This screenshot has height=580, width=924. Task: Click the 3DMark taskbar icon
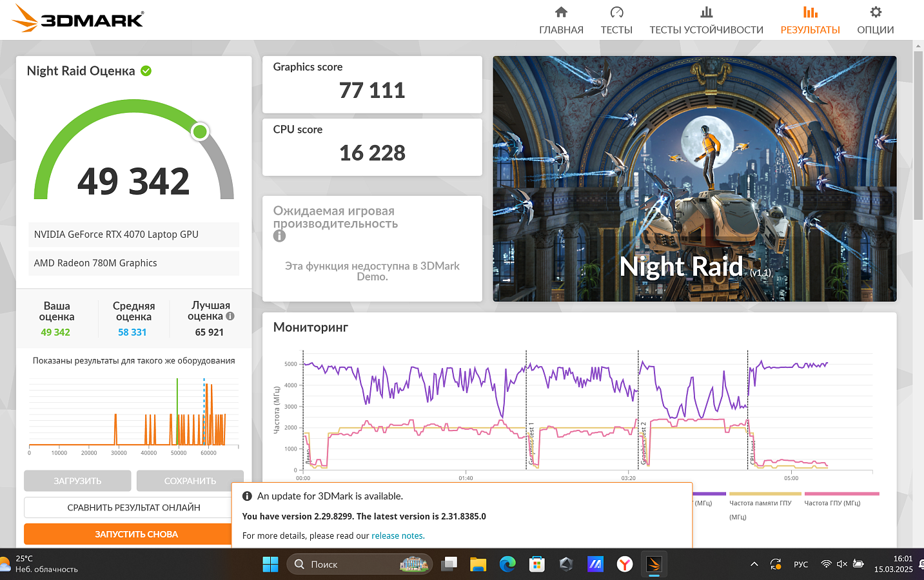click(654, 565)
